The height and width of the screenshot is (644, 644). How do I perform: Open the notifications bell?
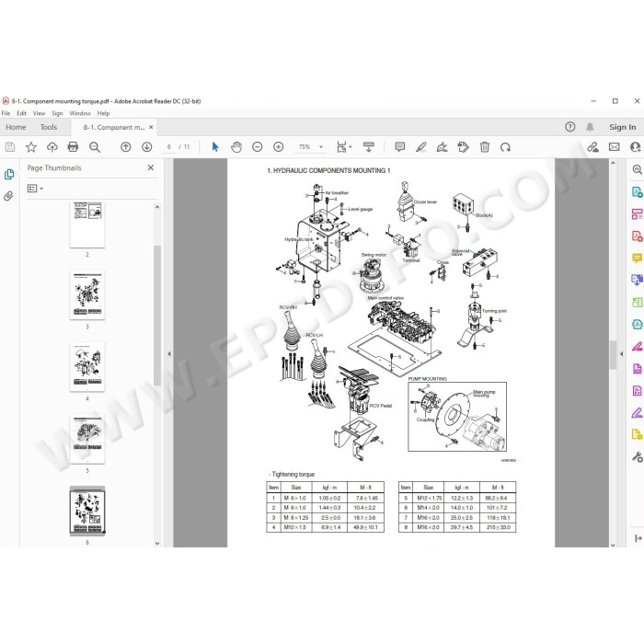(x=590, y=127)
